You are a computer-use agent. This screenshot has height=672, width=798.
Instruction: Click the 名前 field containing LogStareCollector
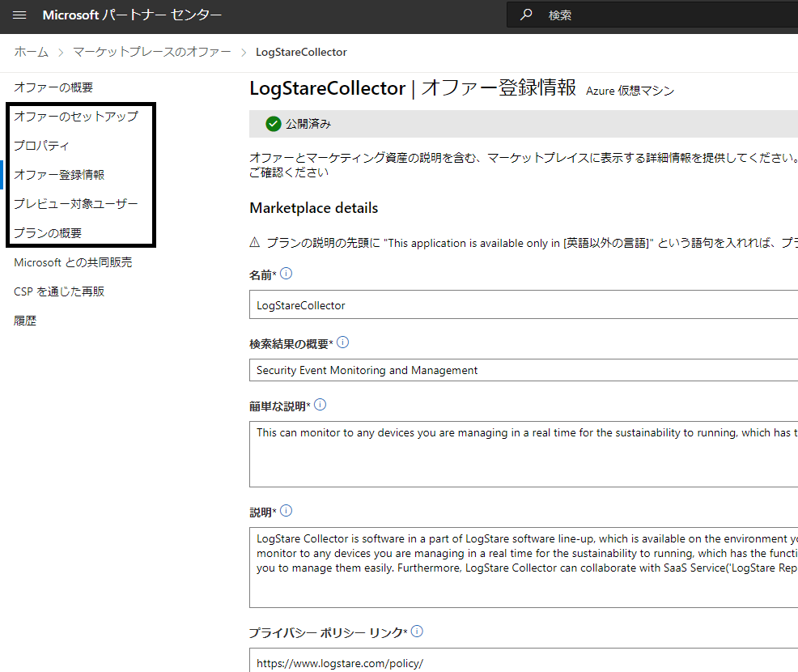518,305
